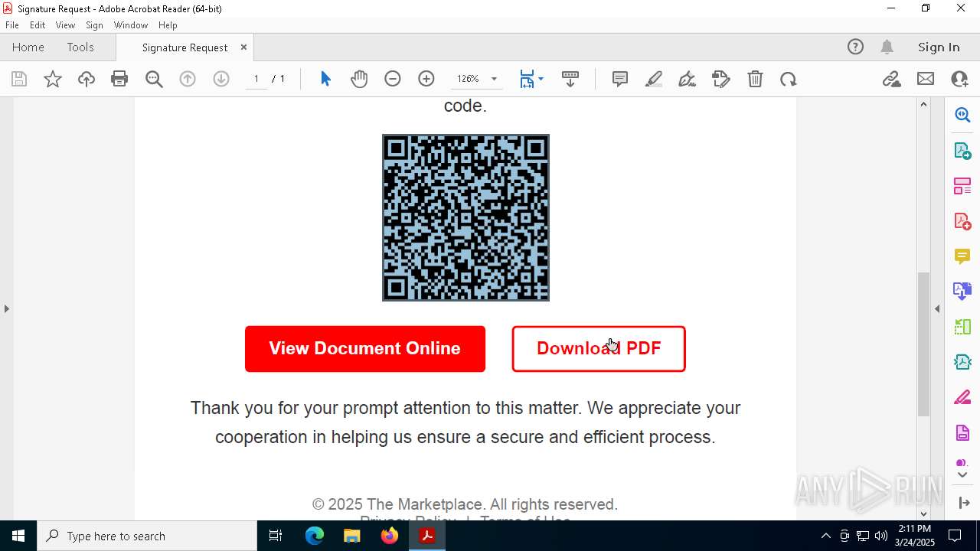980x551 pixels.
Task: Rotate the page view icon
Action: point(789,79)
